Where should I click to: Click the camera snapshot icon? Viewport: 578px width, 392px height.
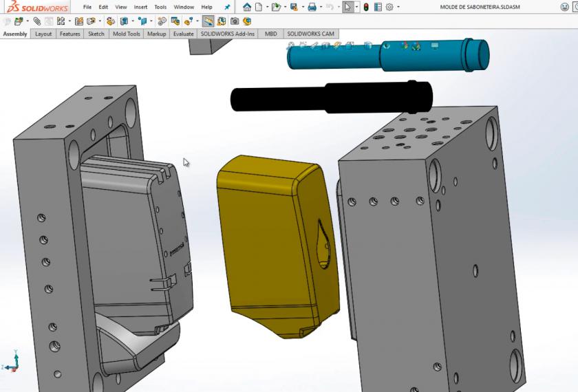(235, 21)
